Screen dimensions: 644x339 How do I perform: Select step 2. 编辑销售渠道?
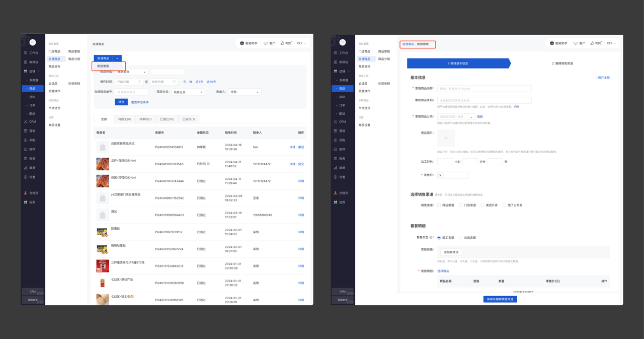point(562,63)
